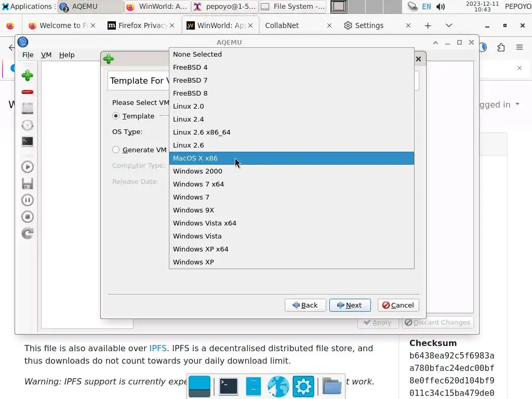Choose FreeBSD 7 from the OS list
The height and width of the screenshot is (399, 532).
click(292, 80)
